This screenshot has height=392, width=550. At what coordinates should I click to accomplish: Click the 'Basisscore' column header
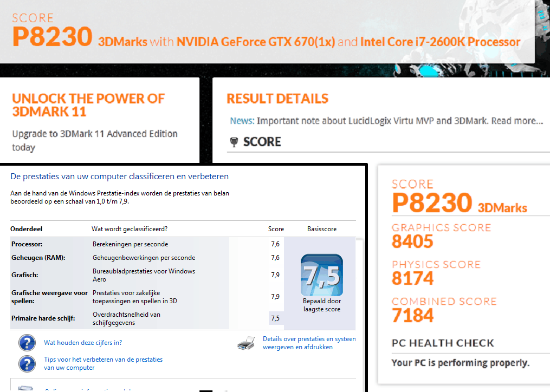coord(322,229)
